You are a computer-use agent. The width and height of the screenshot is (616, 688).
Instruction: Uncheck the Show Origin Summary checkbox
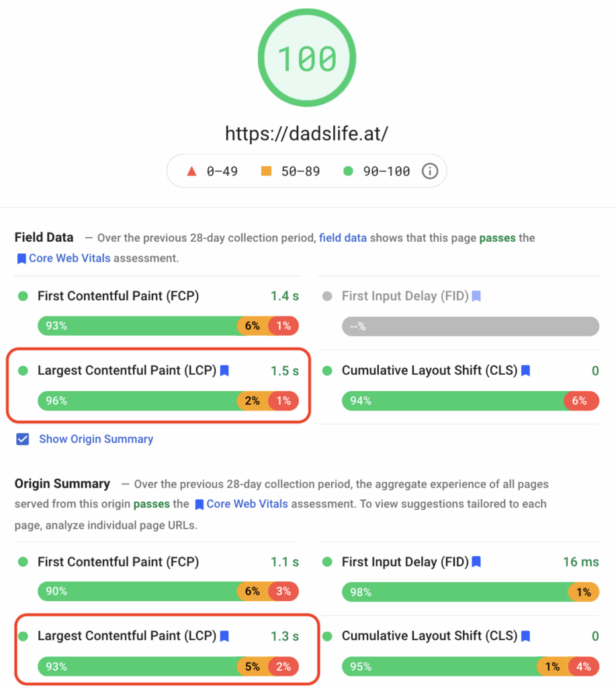coord(23,439)
